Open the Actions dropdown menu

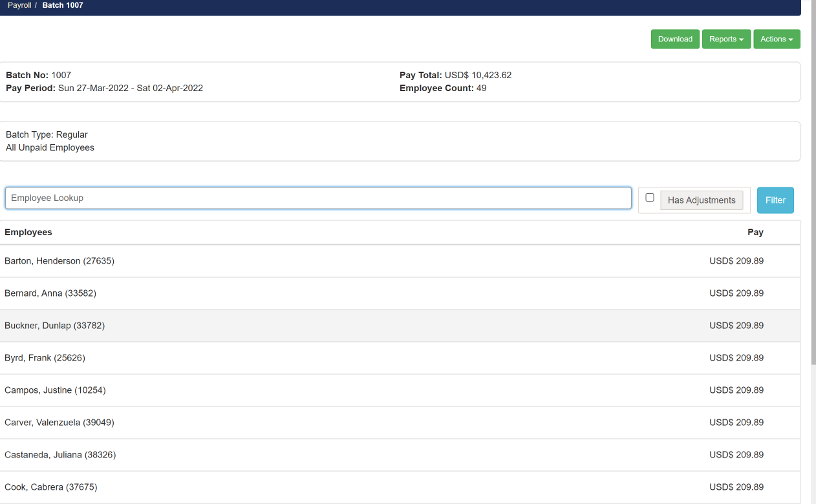(777, 39)
